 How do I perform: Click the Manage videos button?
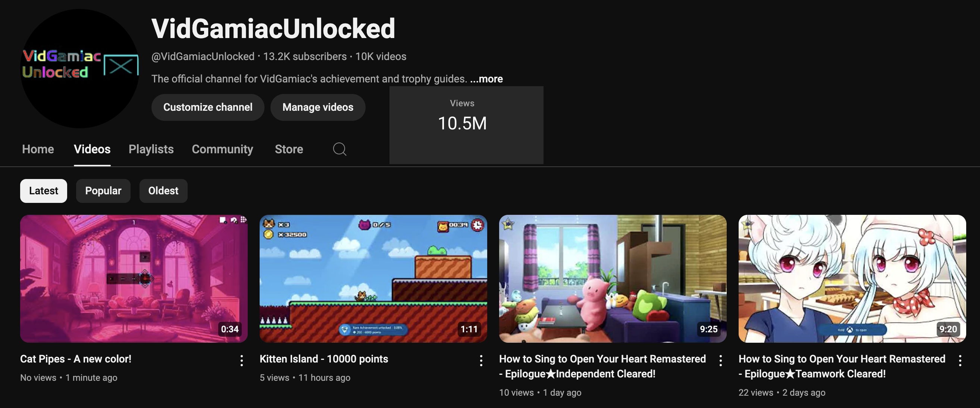coord(318,107)
